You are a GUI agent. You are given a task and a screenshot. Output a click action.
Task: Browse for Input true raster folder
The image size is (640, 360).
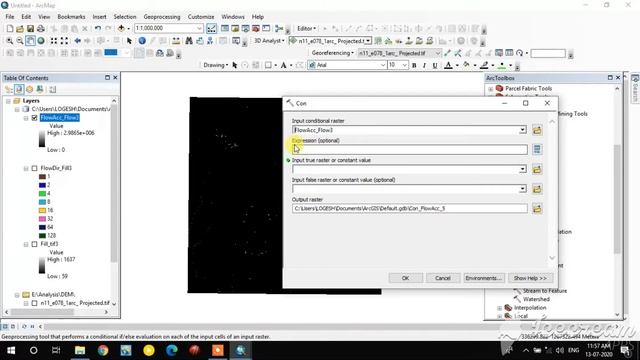(x=537, y=169)
